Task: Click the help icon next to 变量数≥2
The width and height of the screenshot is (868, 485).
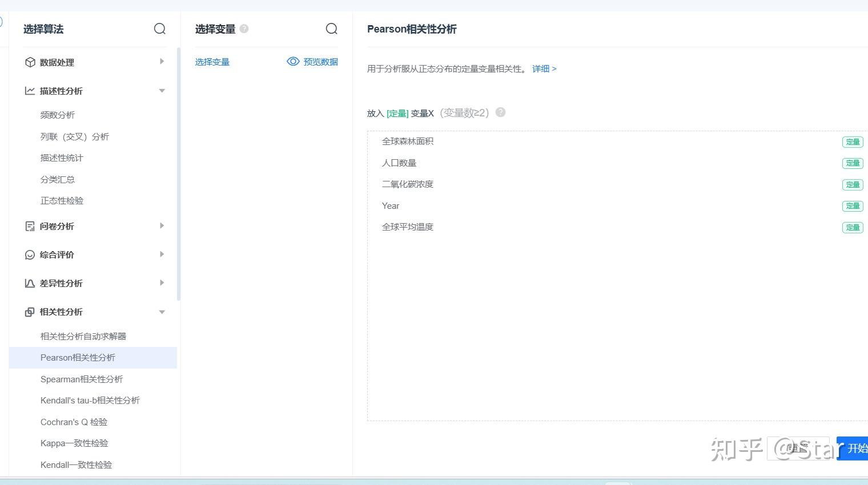Action: 500,112
